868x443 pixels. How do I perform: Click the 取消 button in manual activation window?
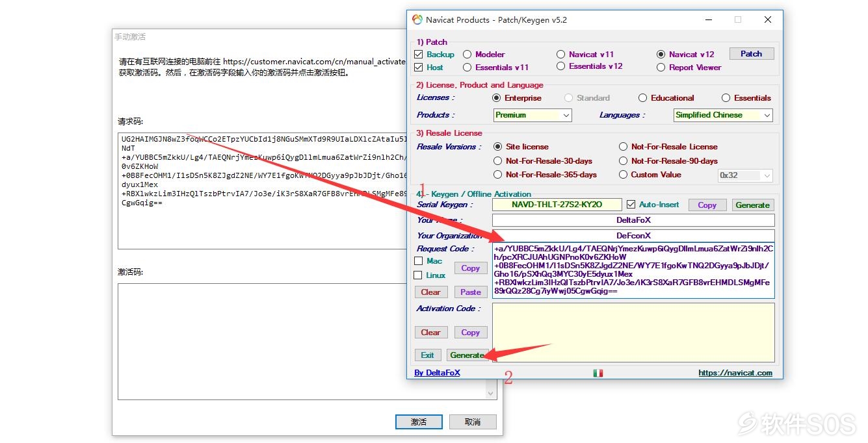click(x=473, y=422)
